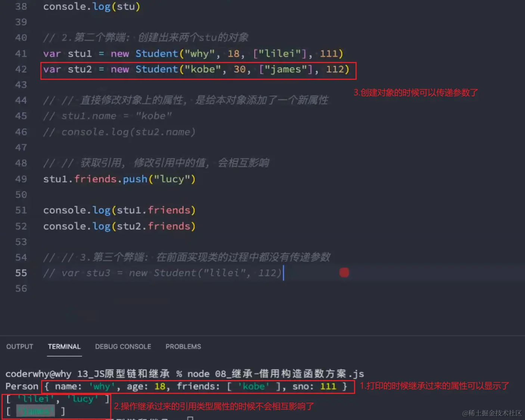Click the var stu1 declaration line
Screen dimensions: 525x420
tap(193, 54)
